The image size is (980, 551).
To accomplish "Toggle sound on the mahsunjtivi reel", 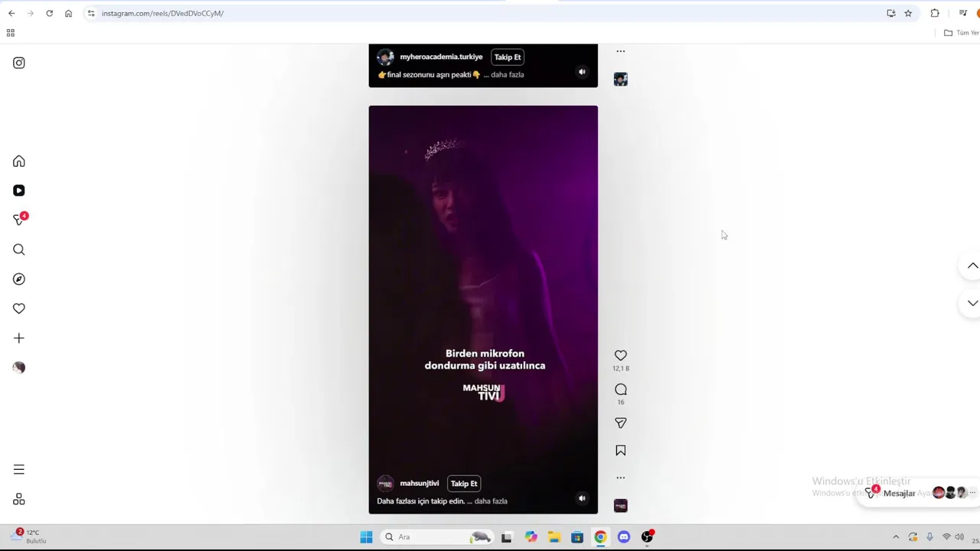I will pos(582,498).
